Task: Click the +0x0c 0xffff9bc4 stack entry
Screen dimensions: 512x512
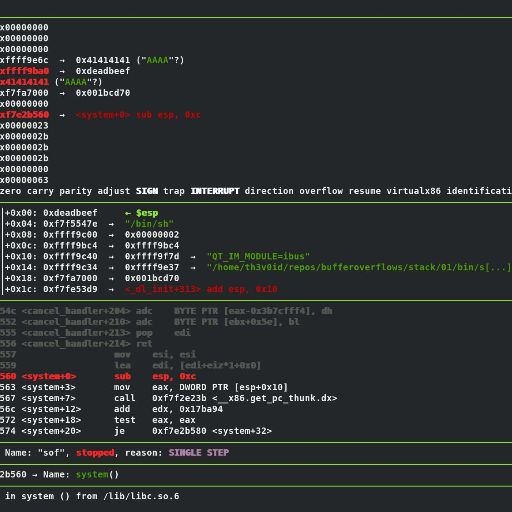Action: pos(51,246)
